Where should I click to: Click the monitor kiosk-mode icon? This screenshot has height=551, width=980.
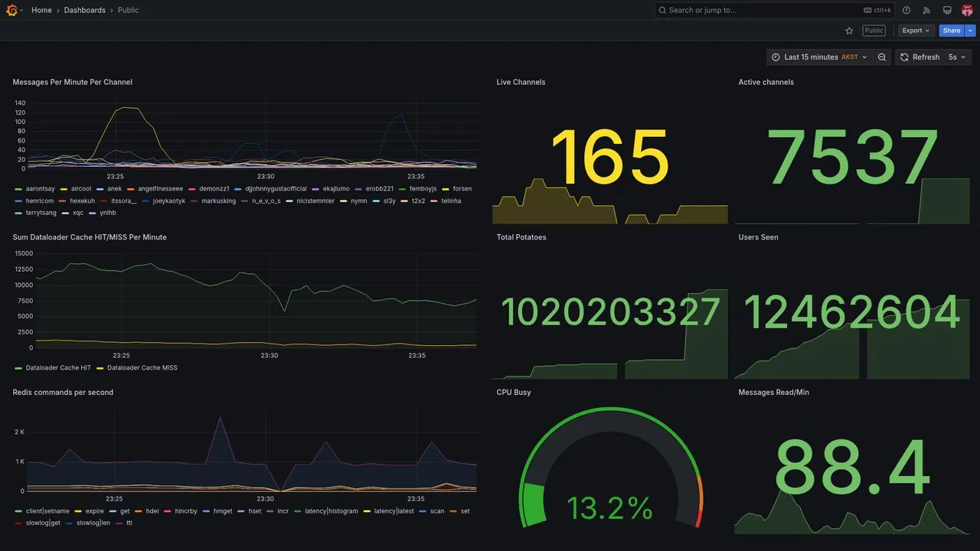click(x=947, y=10)
